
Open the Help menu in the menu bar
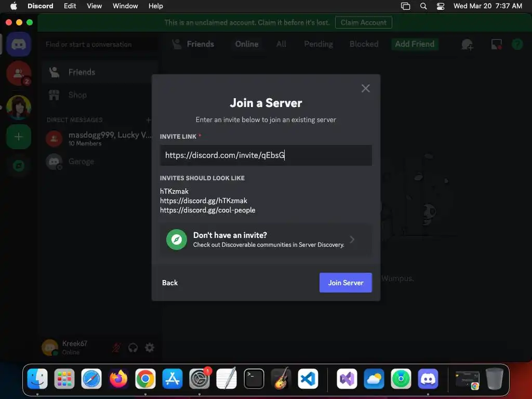pos(155,6)
